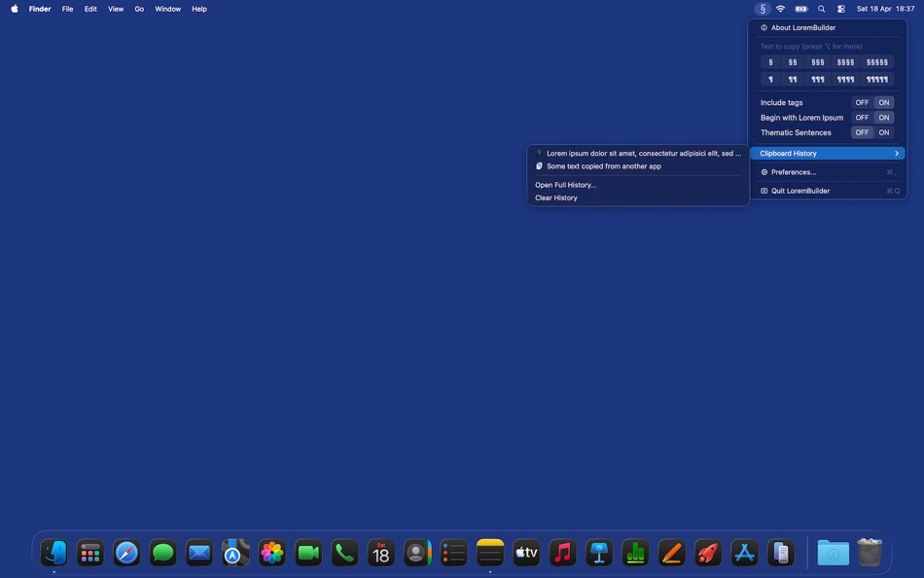Open Calendar from the Dock
The height and width of the screenshot is (578, 924).
[381, 553]
